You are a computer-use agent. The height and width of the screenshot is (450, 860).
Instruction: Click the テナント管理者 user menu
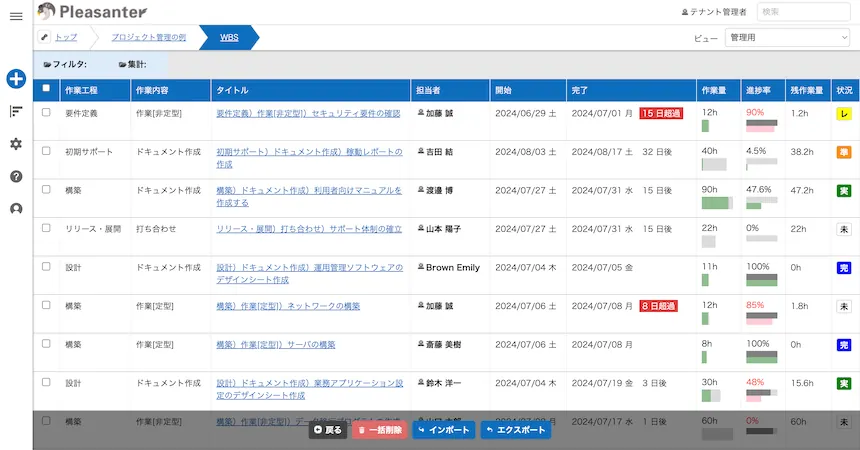(x=714, y=12)
